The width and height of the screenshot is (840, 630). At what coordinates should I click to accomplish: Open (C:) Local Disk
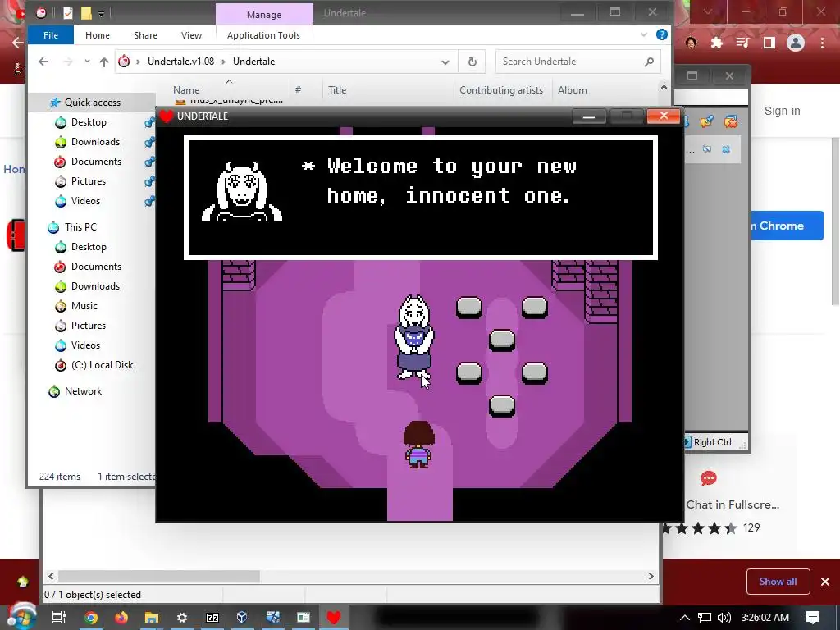(x=102, y=365)
